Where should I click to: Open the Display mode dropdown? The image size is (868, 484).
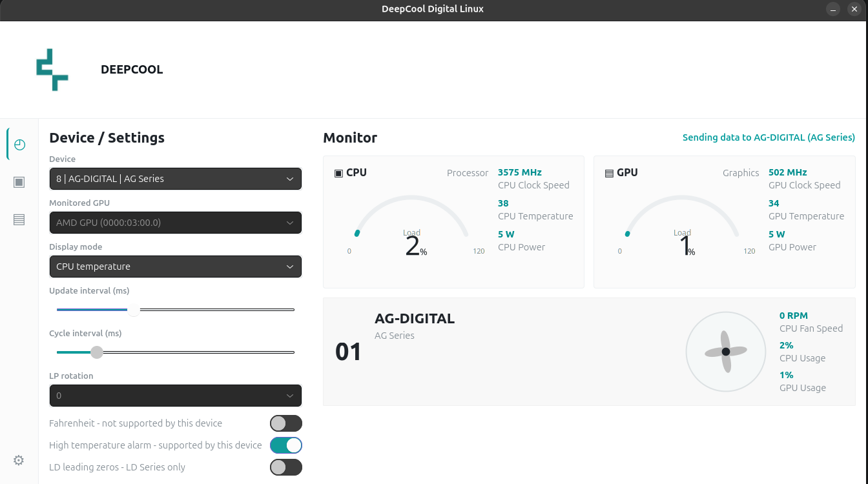(176, 267)
